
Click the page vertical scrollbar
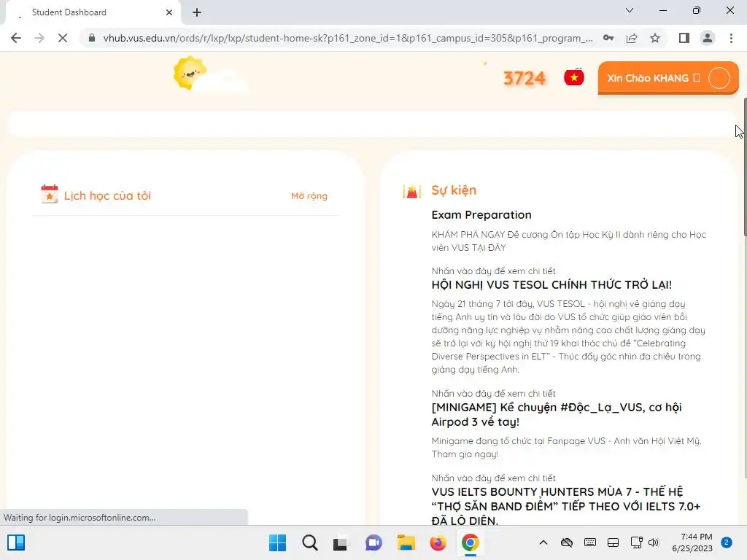[x=745, y=167]
